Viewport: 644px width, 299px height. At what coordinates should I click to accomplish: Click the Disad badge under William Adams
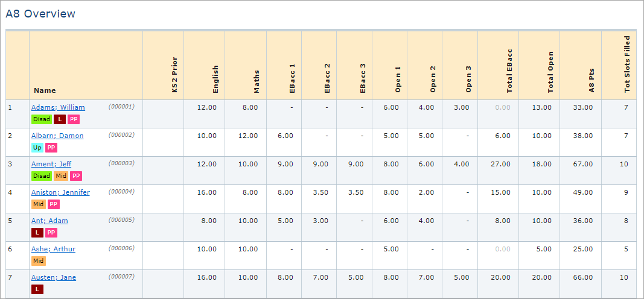point(42,119)
